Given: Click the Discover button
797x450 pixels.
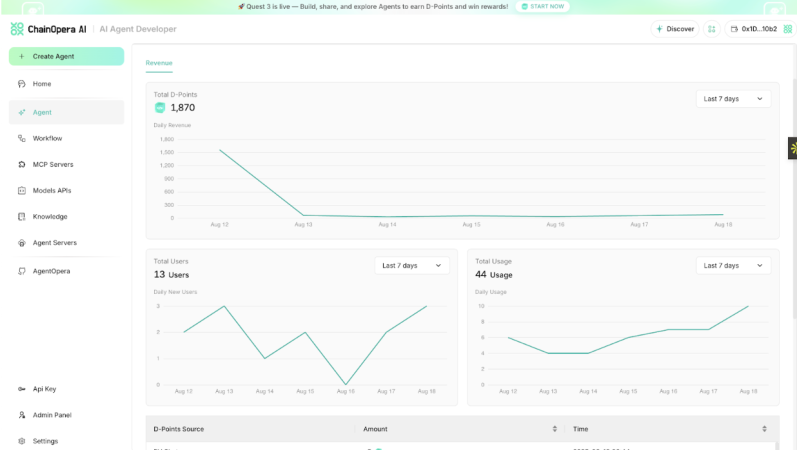Looking at the screenshot, I should (x=675, y=29).
